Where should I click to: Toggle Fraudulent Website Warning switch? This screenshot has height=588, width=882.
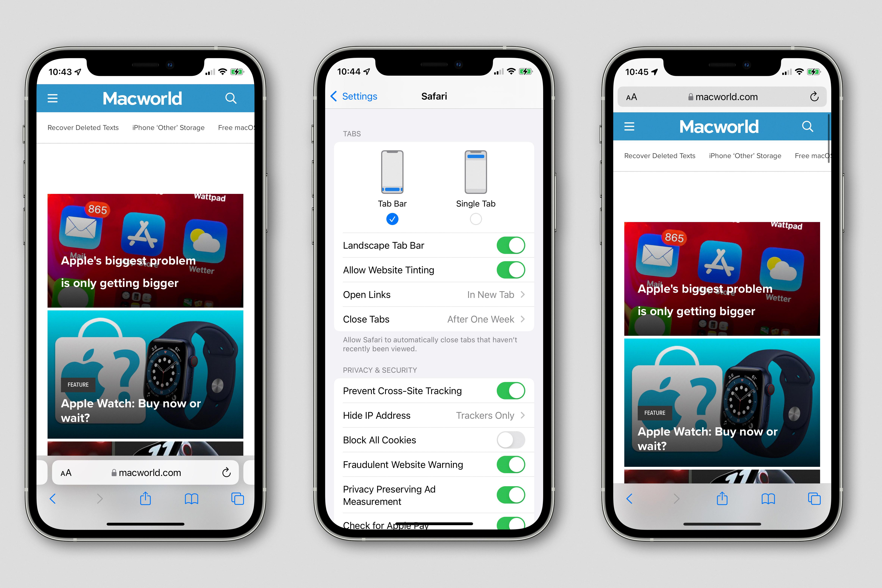511,465
